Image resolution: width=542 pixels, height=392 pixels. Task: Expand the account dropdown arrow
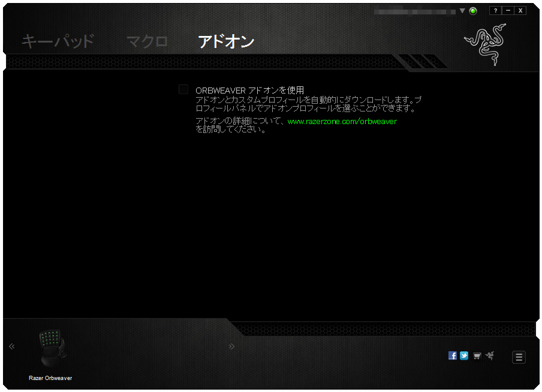462,11
